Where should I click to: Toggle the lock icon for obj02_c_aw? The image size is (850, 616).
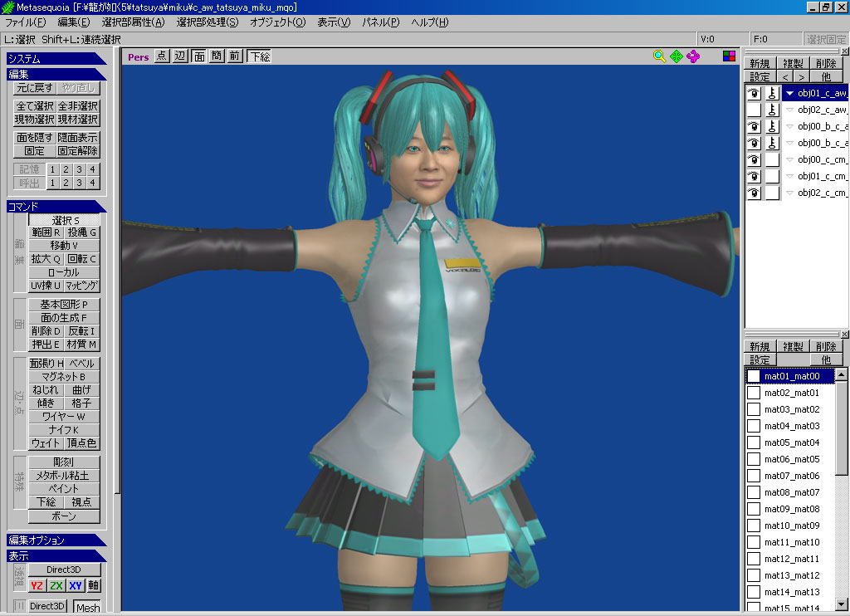[772, 110]
